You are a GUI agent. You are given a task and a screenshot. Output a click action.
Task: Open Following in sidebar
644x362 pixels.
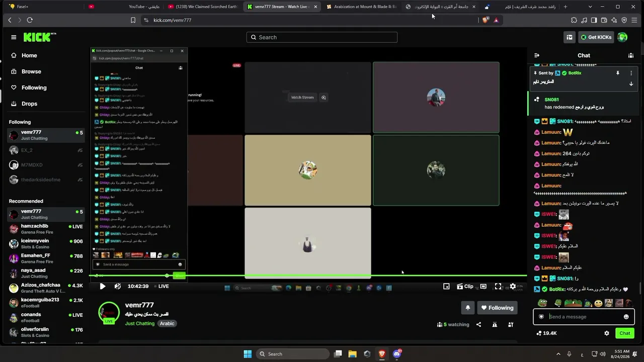pos(34,87)
